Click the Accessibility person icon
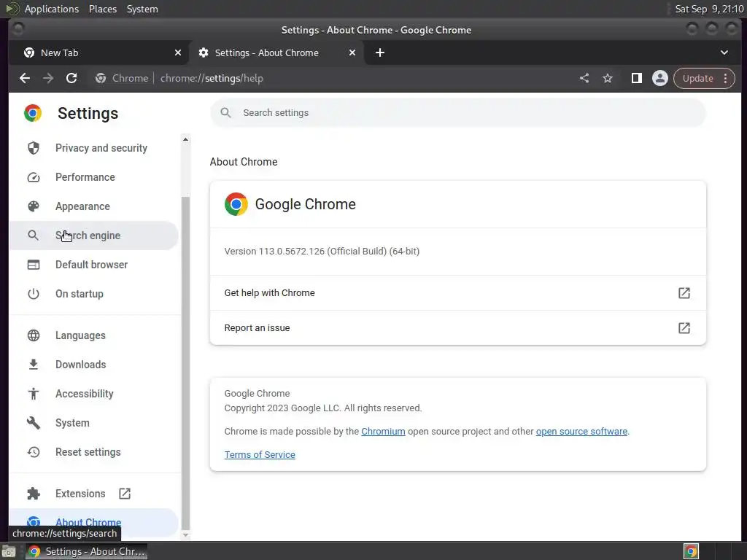 pyautogui.click(x=34, y=393)
